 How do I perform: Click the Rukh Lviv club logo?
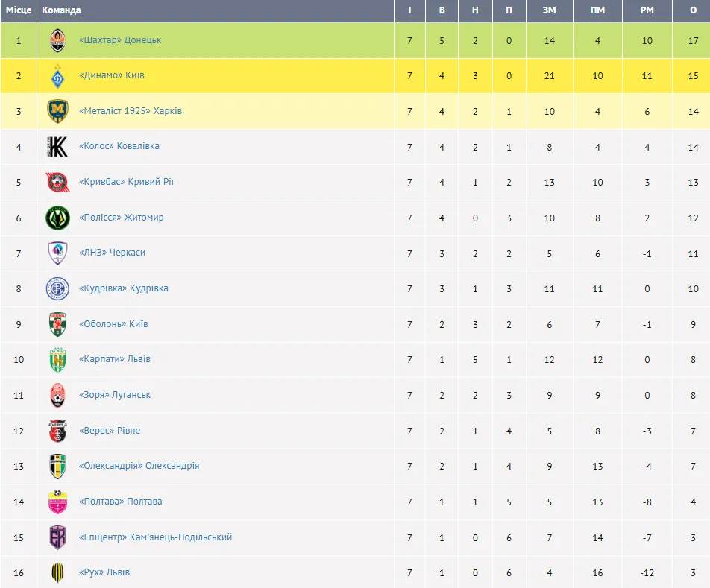(x=57, y=572)
